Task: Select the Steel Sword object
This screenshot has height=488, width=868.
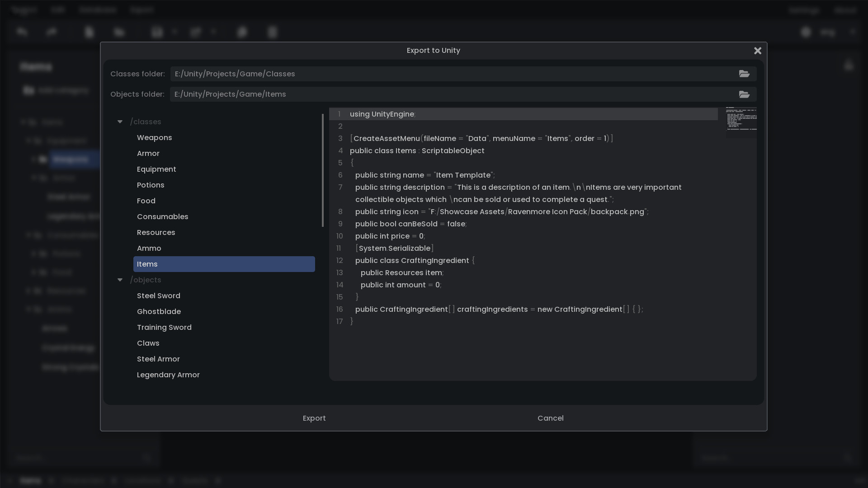Action: tap(158, 296)
